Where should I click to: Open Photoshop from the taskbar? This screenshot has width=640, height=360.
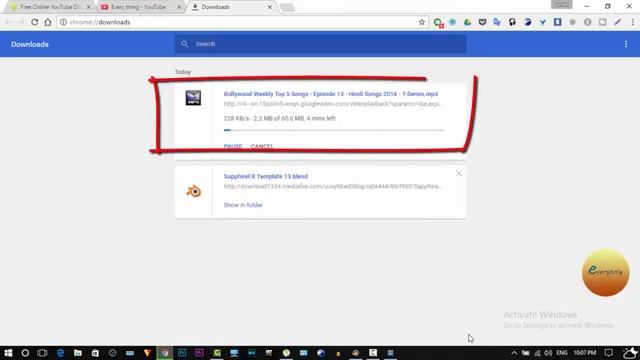182,353
